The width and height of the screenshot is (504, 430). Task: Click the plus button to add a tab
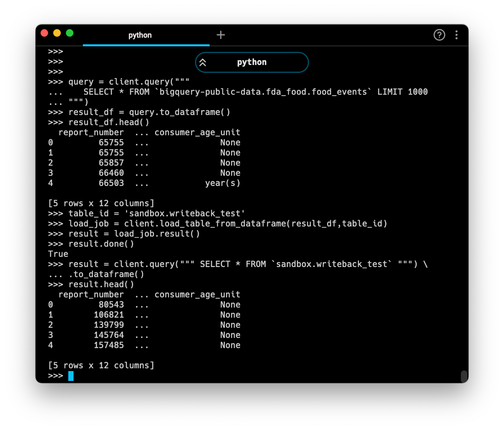pyautogui.click(x=221, y=35)
